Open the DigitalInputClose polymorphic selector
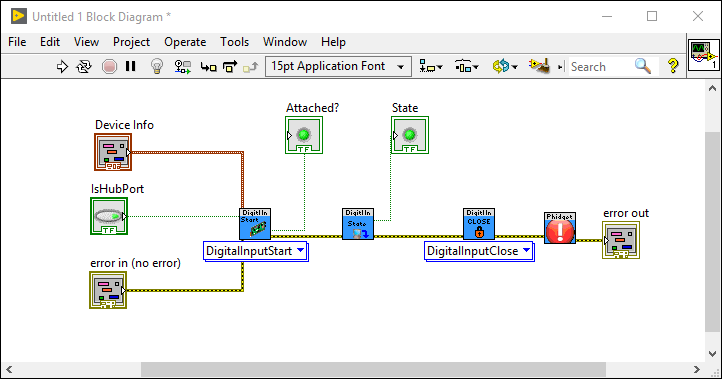Viewport: 722px width, 379px height. coord(479,251)
